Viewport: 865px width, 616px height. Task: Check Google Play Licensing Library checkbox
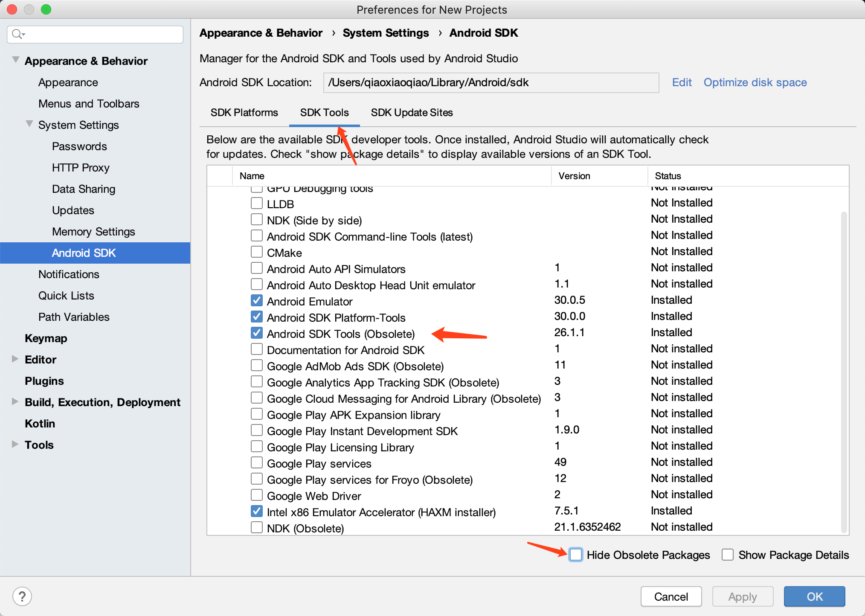point(256,446)
